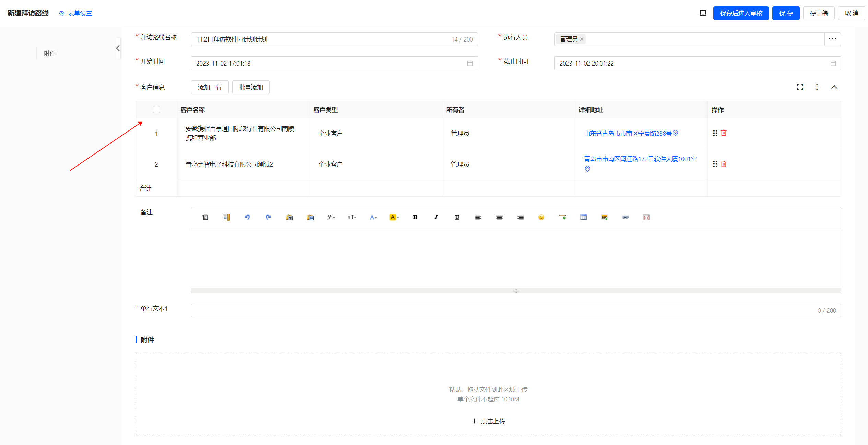Focus the 单行文本1 input field
This screenshot has height=445, width=868.
click(516, 310)
